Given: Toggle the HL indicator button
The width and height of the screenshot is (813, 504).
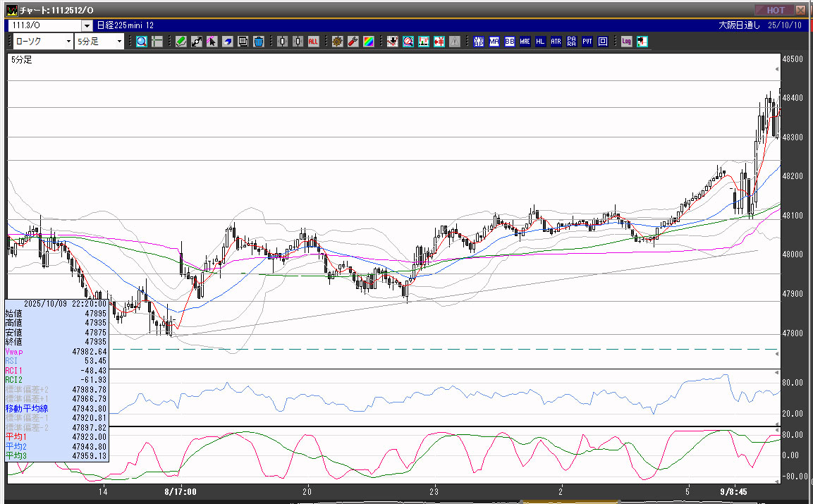Looking at the screenshot, I should tap(541, 42).
